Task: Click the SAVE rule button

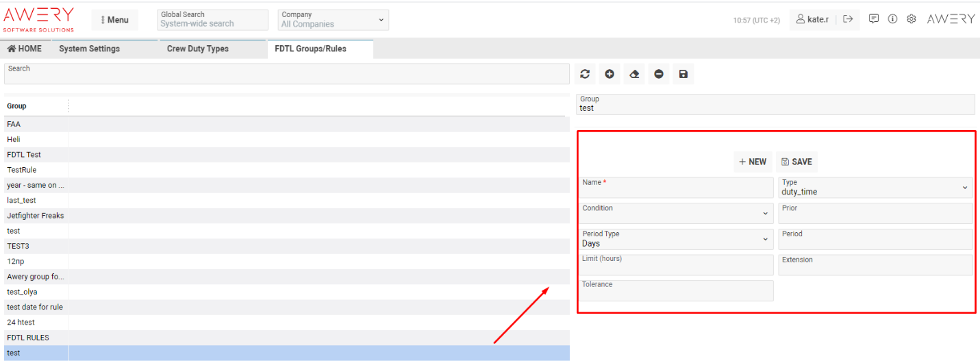Action: tap(796, 162)
